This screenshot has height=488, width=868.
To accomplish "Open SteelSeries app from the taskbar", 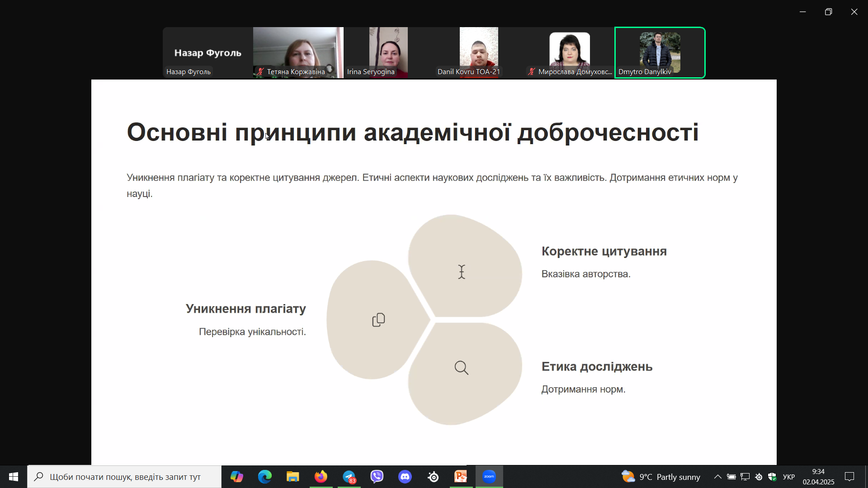I will coord(433,477).
